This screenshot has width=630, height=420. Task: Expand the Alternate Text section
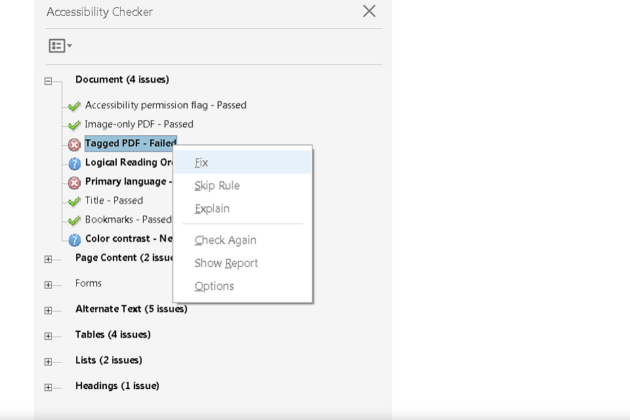(x=48, y=310)
